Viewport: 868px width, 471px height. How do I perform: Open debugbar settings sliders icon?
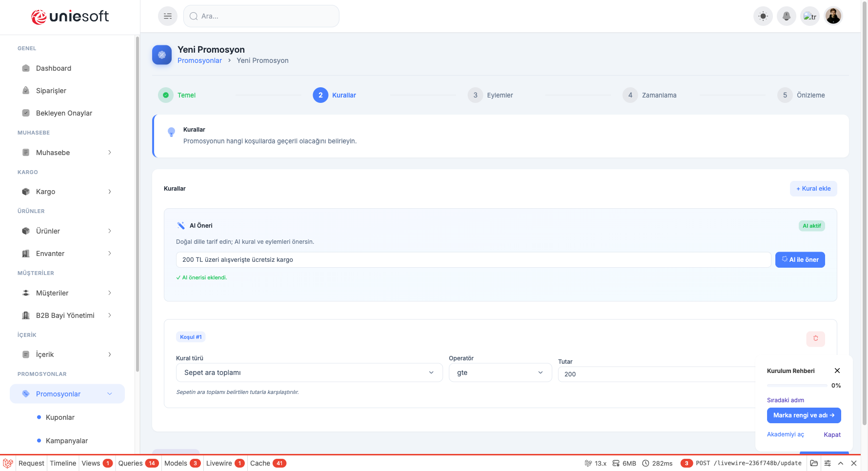(828, 463)
